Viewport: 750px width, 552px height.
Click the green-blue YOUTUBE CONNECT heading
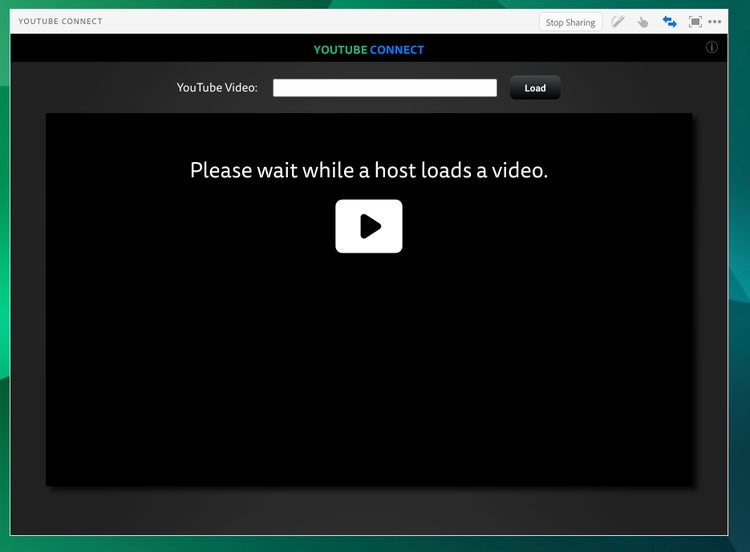pyautogui.click(x=369, y=50)
